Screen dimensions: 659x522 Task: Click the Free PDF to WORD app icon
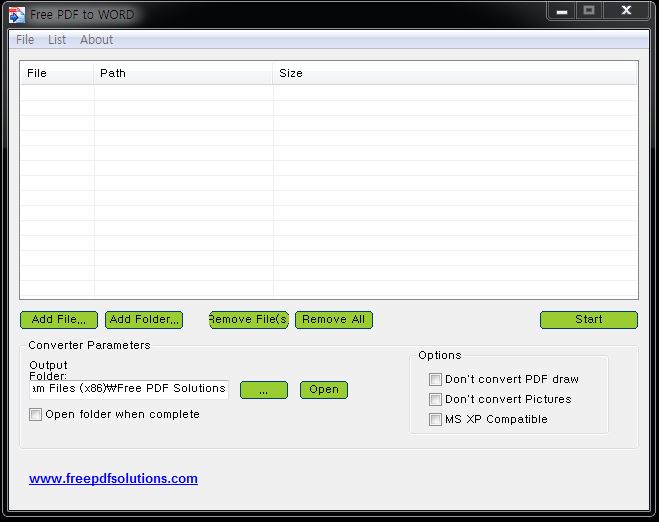pos(17,15)
